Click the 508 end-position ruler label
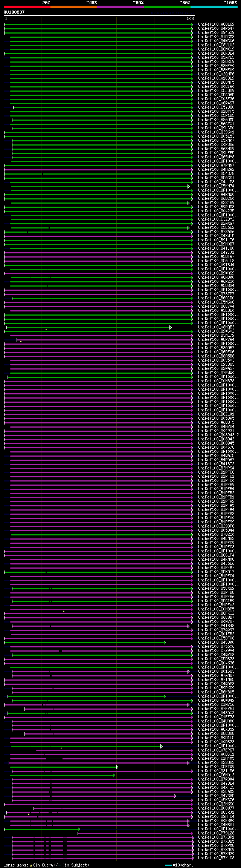This screenshot has width=241, height=868. pyautogui.click(x=190, y=18)
